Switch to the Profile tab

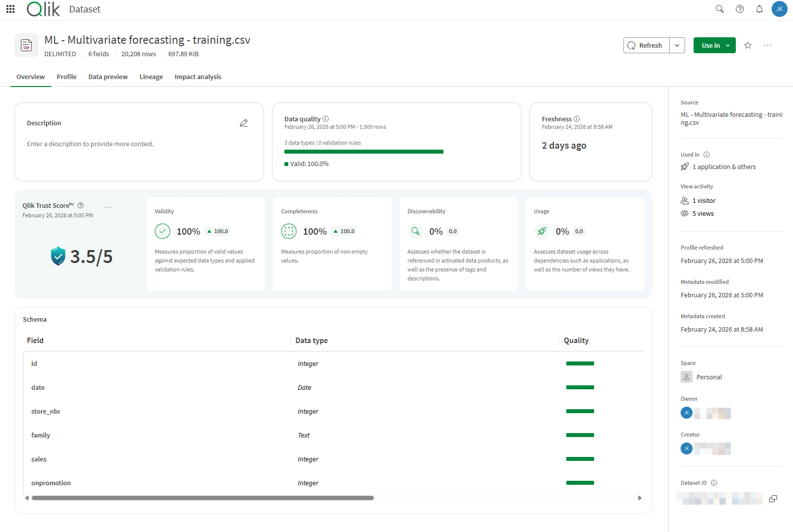point(67,77)
